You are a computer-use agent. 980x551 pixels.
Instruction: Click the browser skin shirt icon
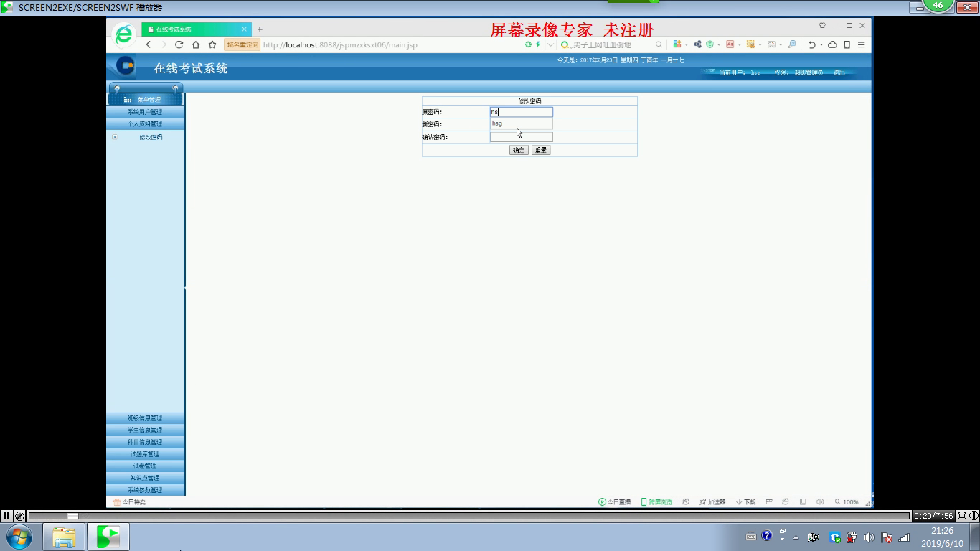[822, 25]
